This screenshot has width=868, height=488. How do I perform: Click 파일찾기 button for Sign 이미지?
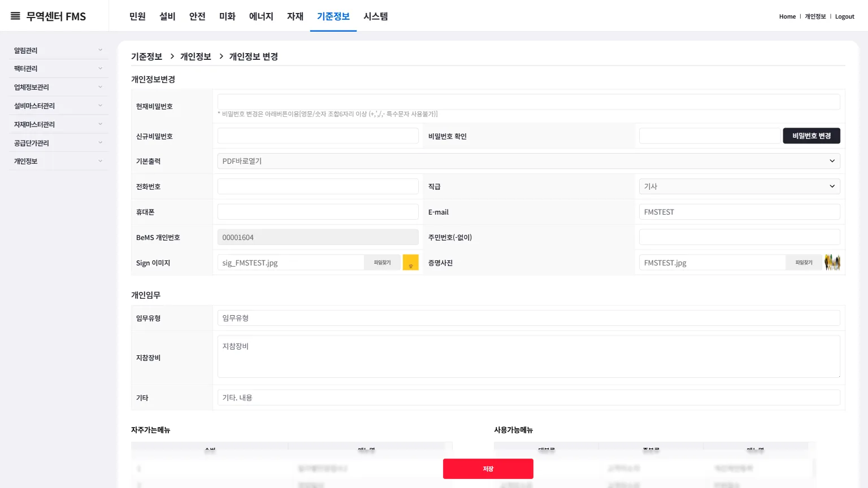[x=383, y=263]
